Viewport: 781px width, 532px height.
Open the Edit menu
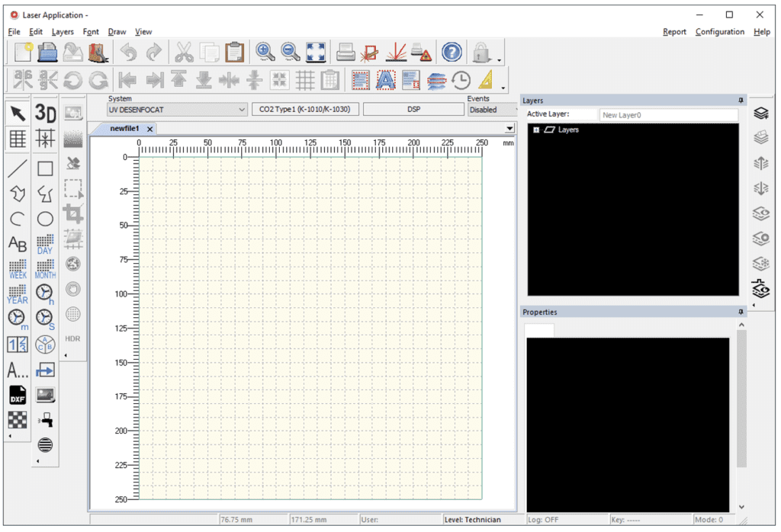click(36, 32)
